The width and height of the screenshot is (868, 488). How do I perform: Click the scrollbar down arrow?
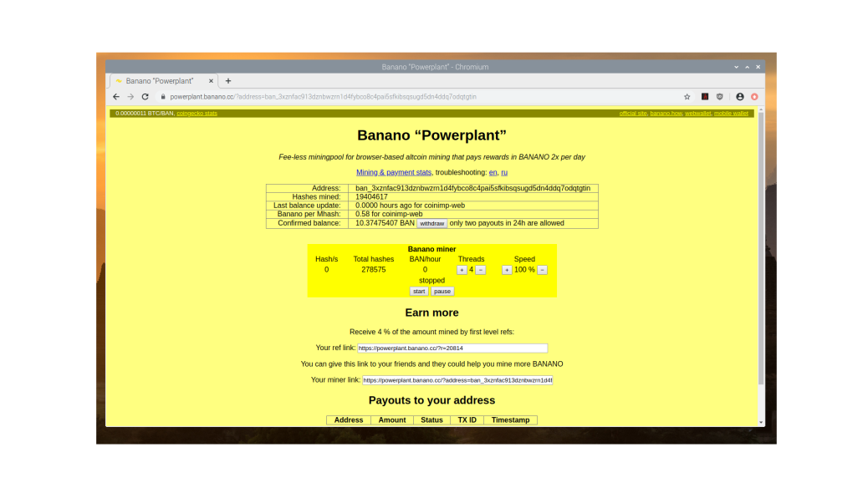pyautogui.click(x=761, y=422)
